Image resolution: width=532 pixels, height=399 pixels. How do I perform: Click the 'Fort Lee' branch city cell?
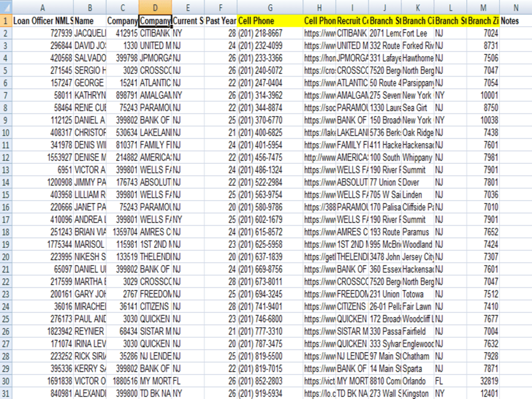(x=418, y=33)
